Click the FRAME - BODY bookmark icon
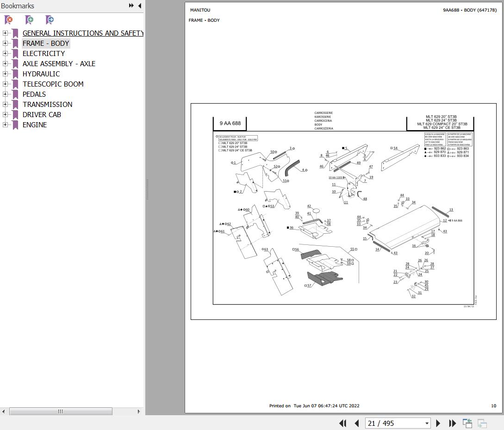Viewport: 504px width, 430px height. 15,44
